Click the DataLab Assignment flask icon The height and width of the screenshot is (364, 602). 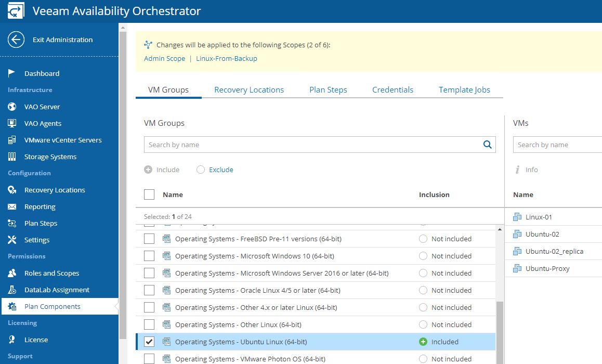[12, 290]
